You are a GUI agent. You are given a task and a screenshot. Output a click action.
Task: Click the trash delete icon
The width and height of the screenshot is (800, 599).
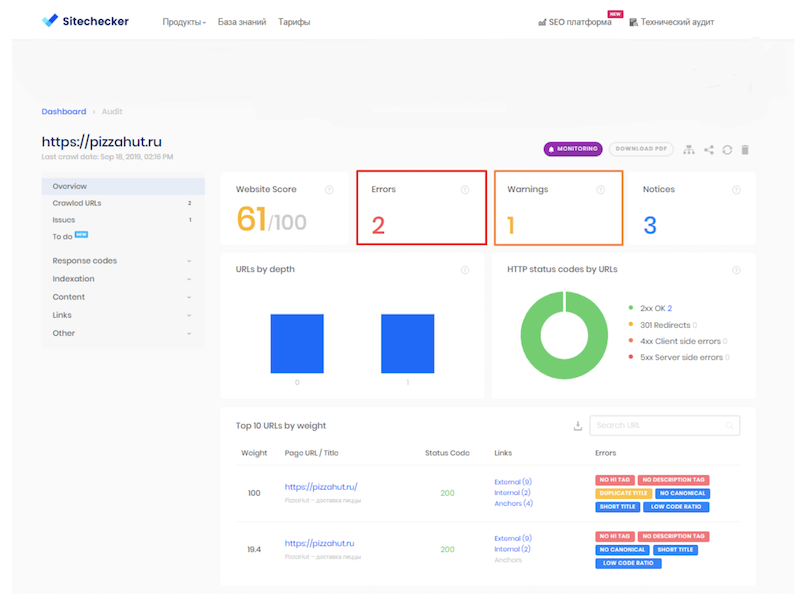click(x=745, y=149)
